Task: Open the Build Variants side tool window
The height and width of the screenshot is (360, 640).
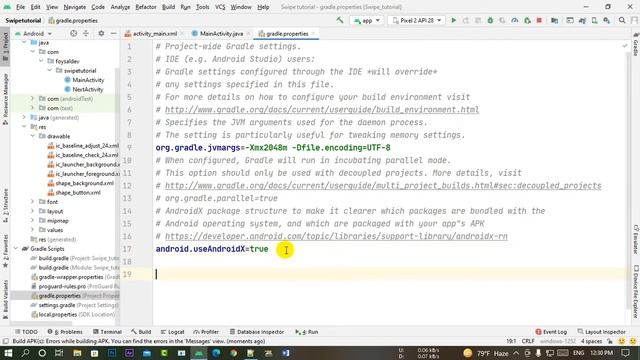Action: coord(5,299)
